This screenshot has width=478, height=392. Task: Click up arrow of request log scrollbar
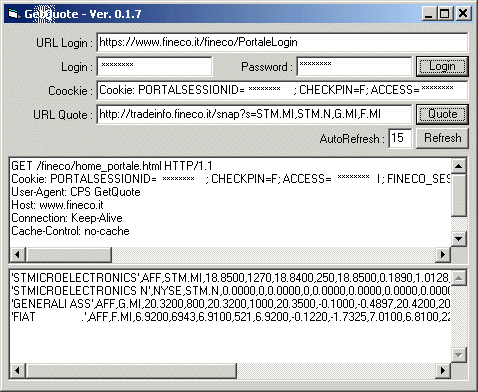[459, 166]
